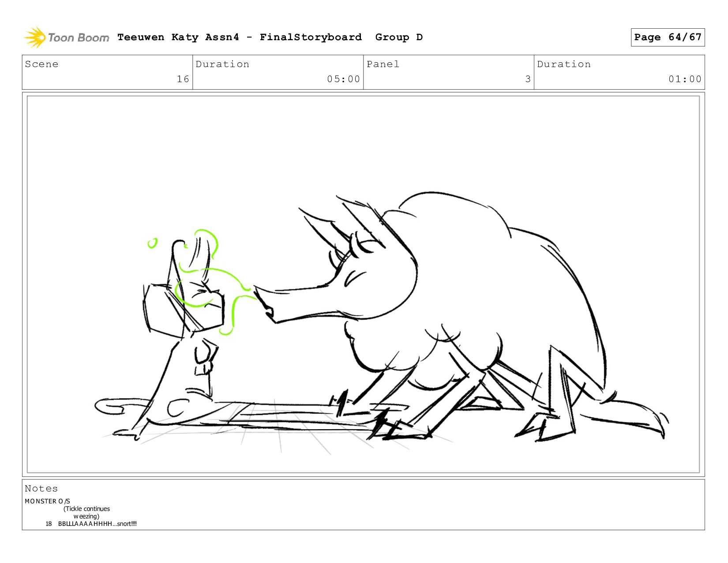Image resolution: width=728 pixels, height=563 pixels.
Task: Click the Toon Boom logo
Action: click(x=66, y=38)
